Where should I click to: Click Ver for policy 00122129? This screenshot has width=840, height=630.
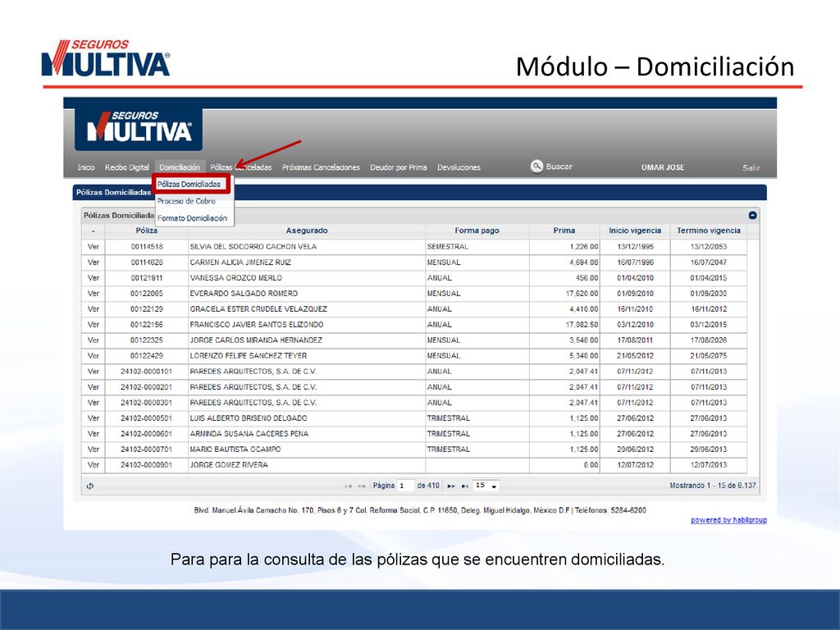[94, 308]
